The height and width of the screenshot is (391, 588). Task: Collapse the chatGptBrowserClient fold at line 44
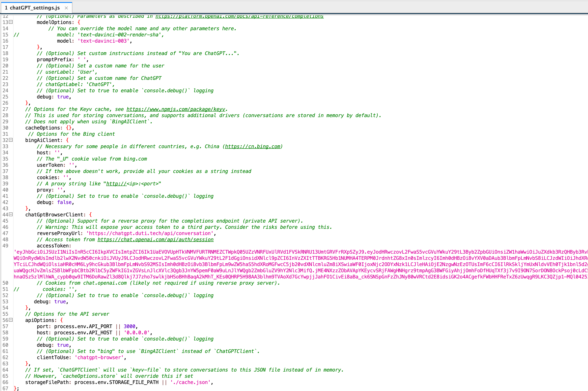[x=11, y=215]
